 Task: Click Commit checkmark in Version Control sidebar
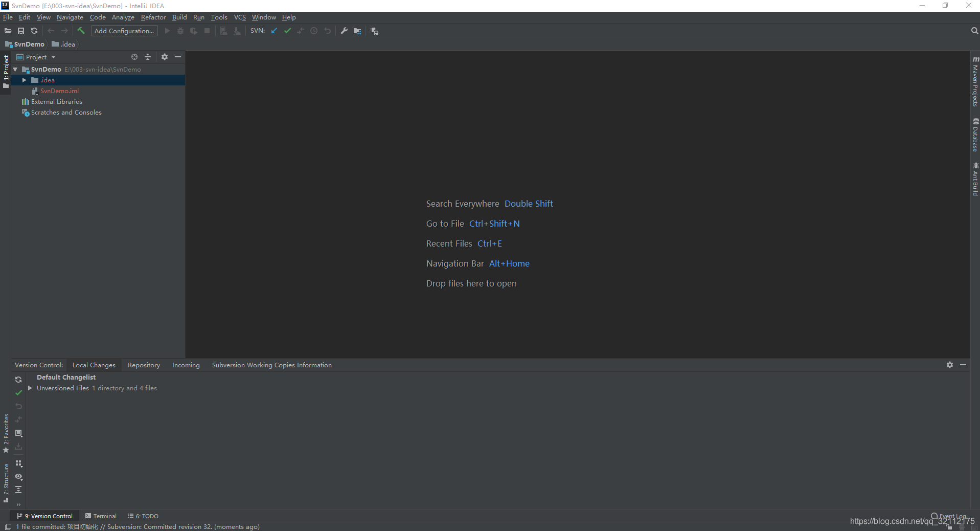click(x=18, y=393)
